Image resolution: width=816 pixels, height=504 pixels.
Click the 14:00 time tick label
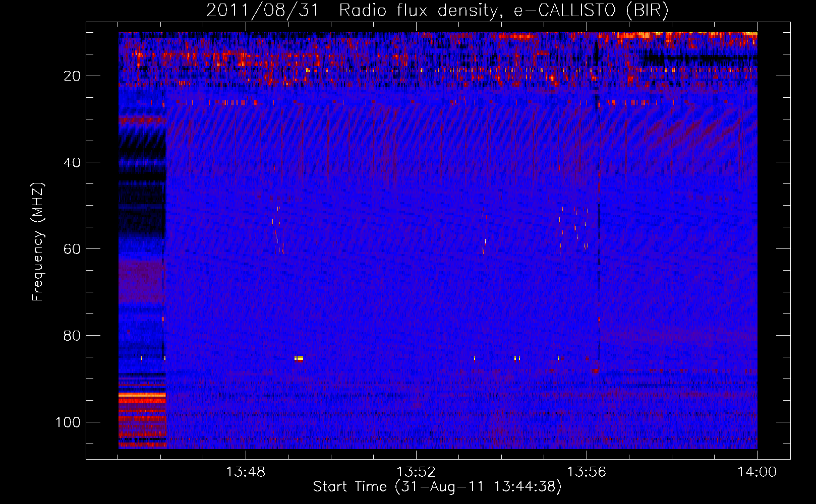coord(757,472)
